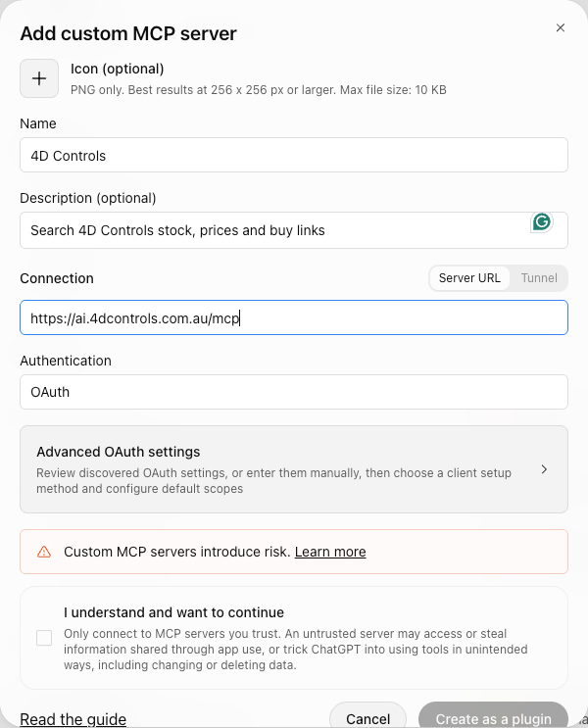Click the Custom MCP servers introduce risk text
The height and width of the screenshot is (728, 588).
(x=177, y=552)
